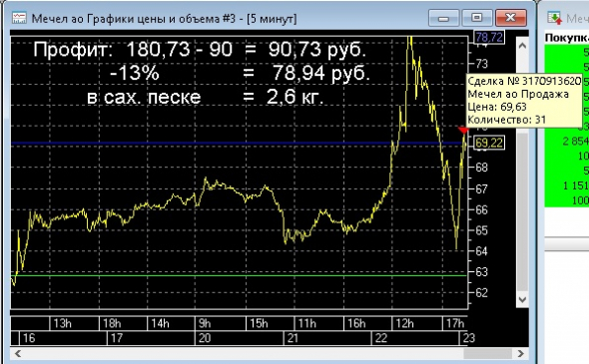Click the 2 854 buy order row
Image resolution: width=589 pixels, height=364 pixels.
567,141
